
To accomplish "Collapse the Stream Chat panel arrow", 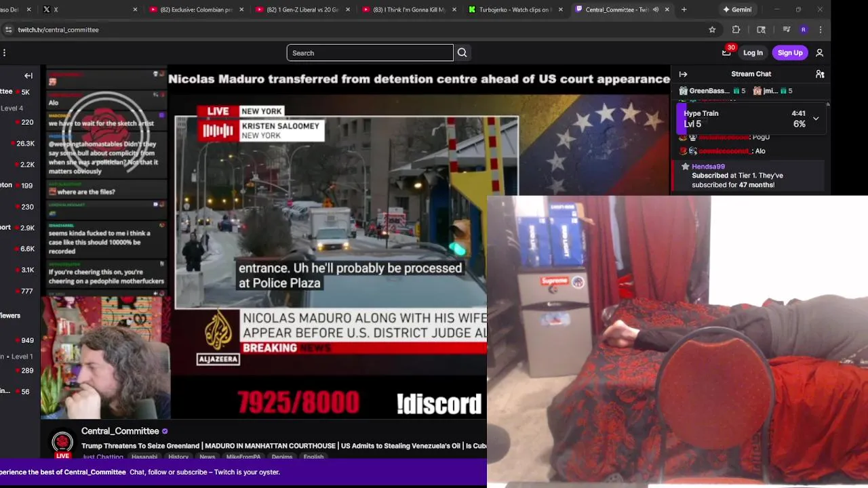I will tap(683, 74).
